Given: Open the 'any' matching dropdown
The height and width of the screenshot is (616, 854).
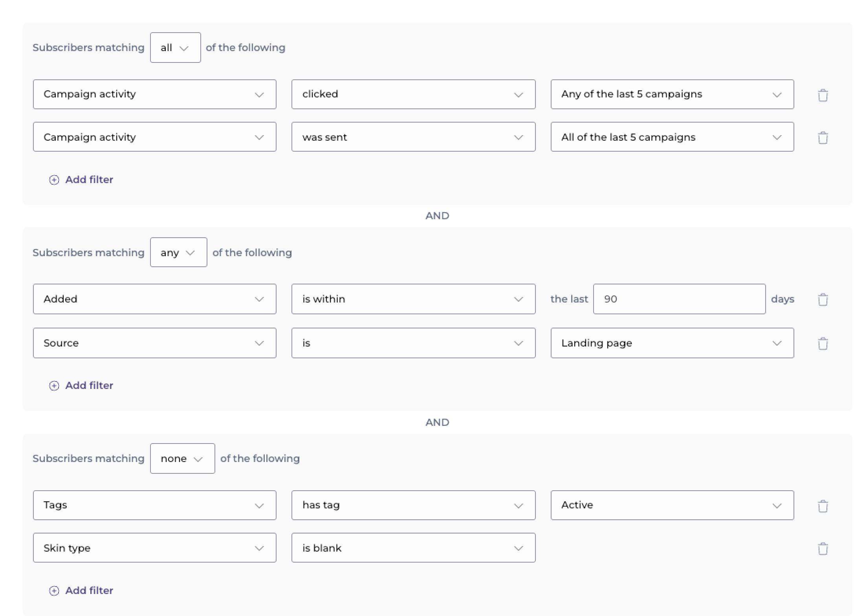Looking at the screenshot, I should (x=178, y=253).
